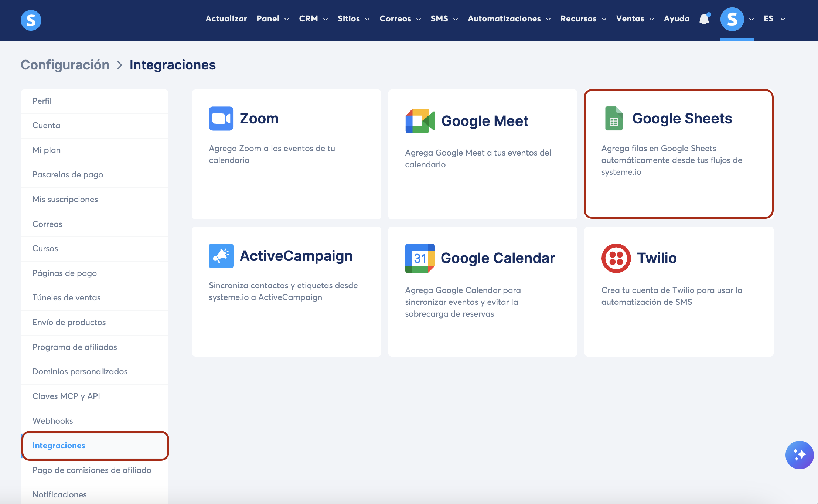Click 'Agrega Zoom a los eventos' description
Screen dimensions: 818x504
[272, 154]
